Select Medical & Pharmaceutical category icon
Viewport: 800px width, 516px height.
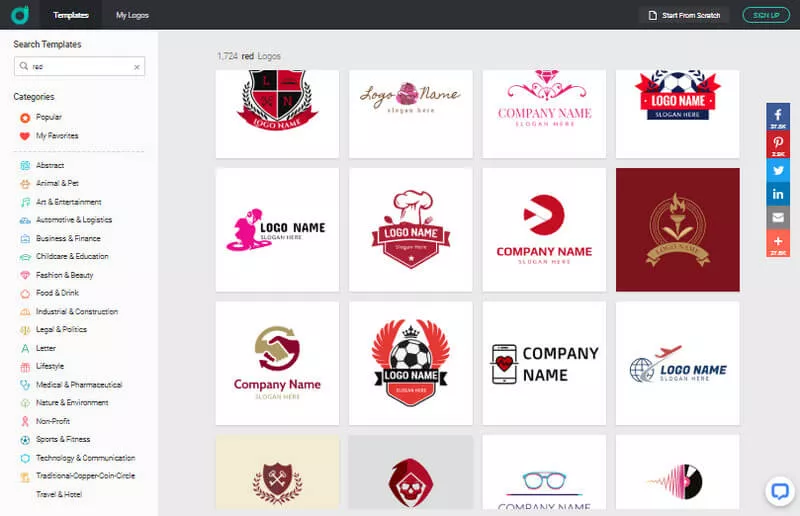[25, 385]
